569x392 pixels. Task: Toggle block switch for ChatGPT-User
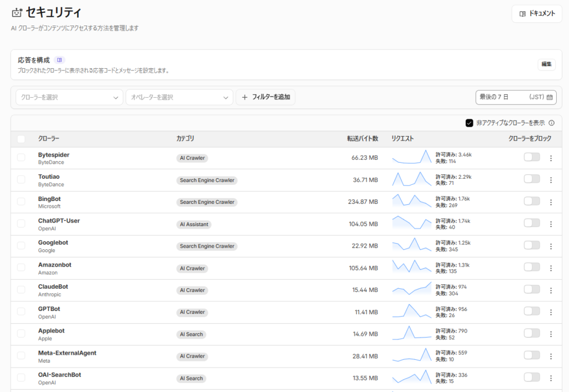click(532, 223)
